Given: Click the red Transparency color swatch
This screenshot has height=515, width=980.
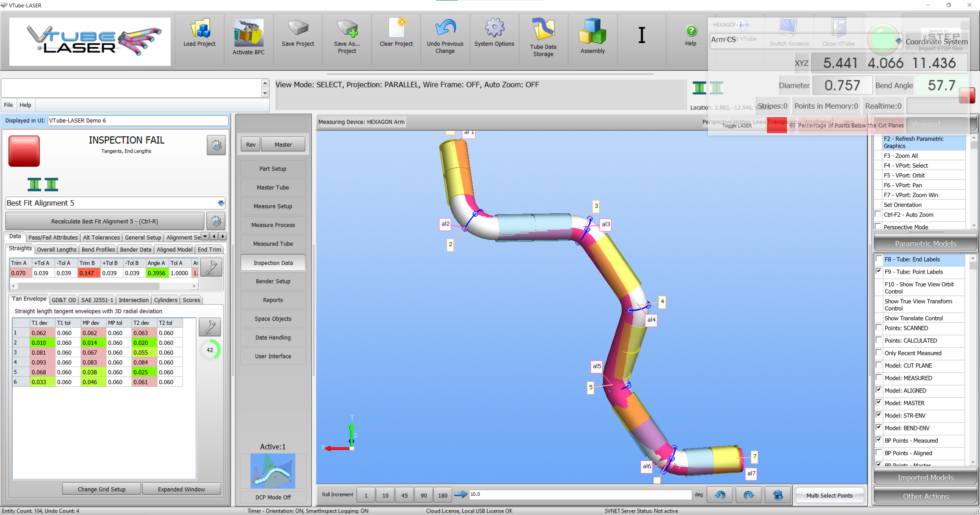Looking at the screenshot, I should (x=776, y=125).
